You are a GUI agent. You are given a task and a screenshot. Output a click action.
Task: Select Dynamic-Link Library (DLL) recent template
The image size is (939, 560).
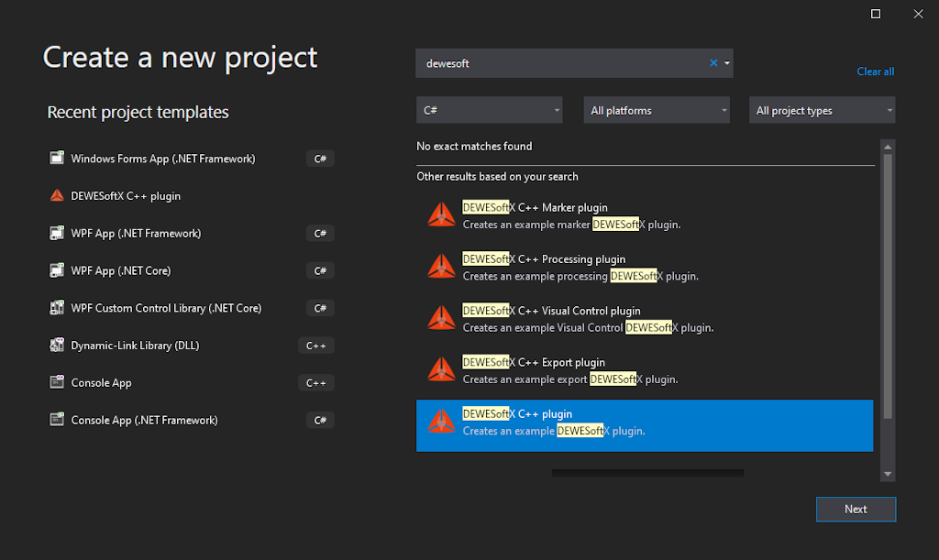coord(191,346)
